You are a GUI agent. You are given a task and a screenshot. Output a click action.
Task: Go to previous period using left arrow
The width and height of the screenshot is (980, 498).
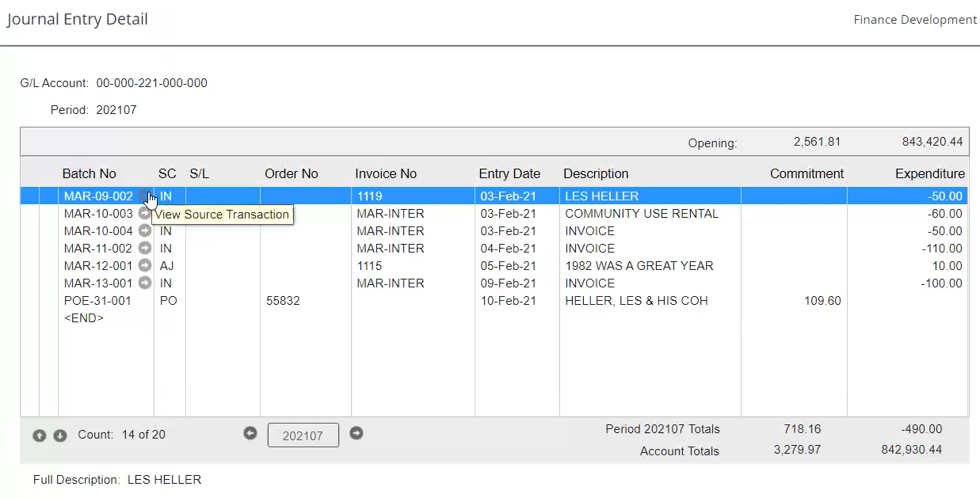[x=250, y=433]
